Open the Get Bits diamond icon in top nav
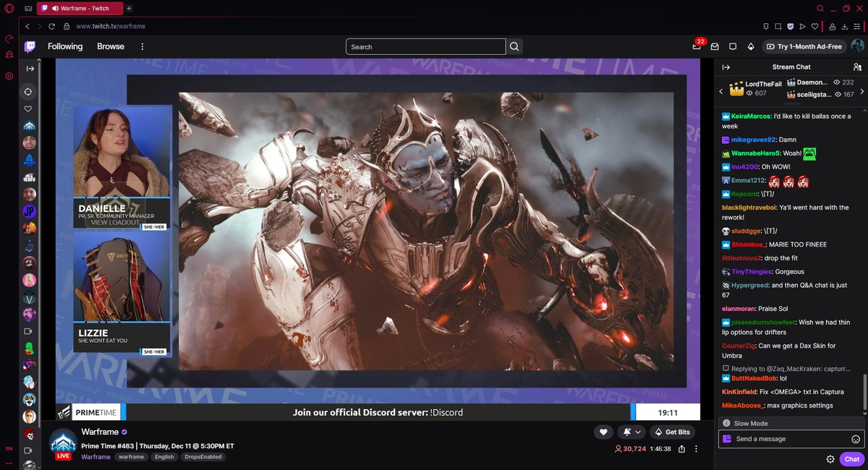The height and width of the screenshot is (470, 868). [751, 46]
